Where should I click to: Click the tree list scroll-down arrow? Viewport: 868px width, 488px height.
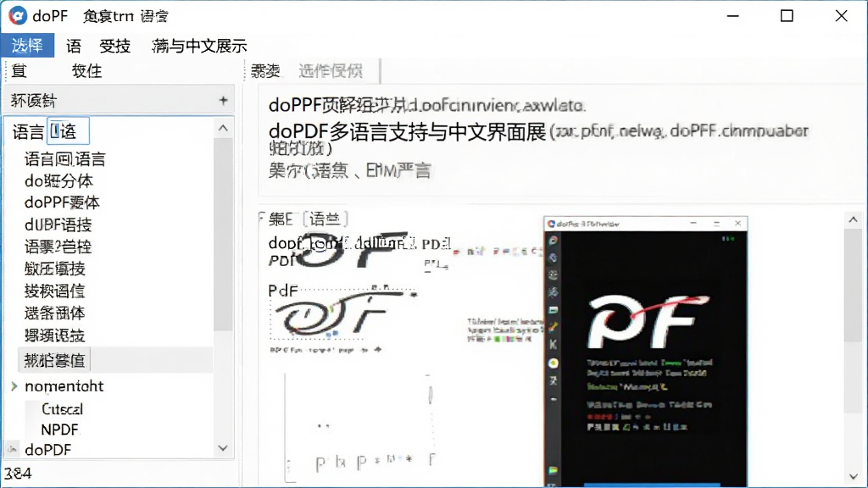point(223,448)
